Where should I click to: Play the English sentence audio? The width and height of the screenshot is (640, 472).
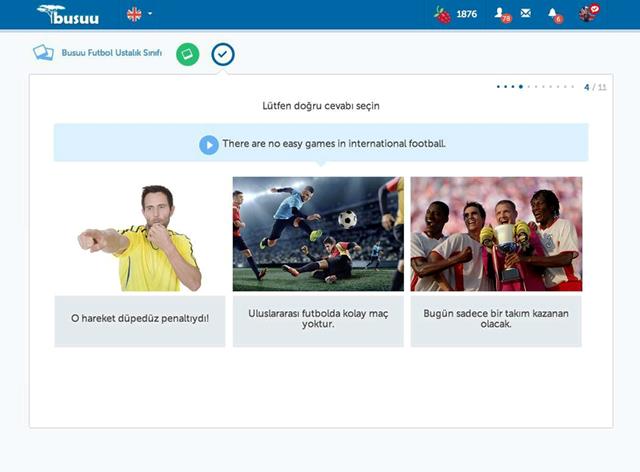point(209,145)
